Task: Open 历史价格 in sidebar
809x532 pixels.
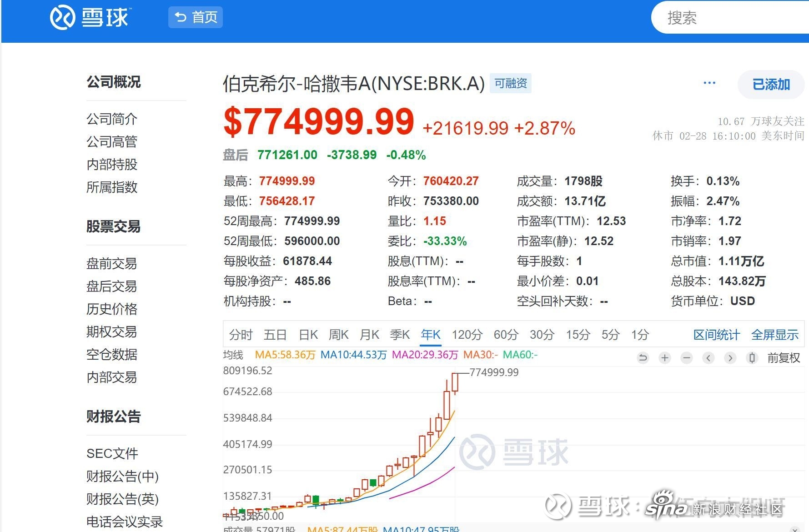Action: tap(112, 309)
